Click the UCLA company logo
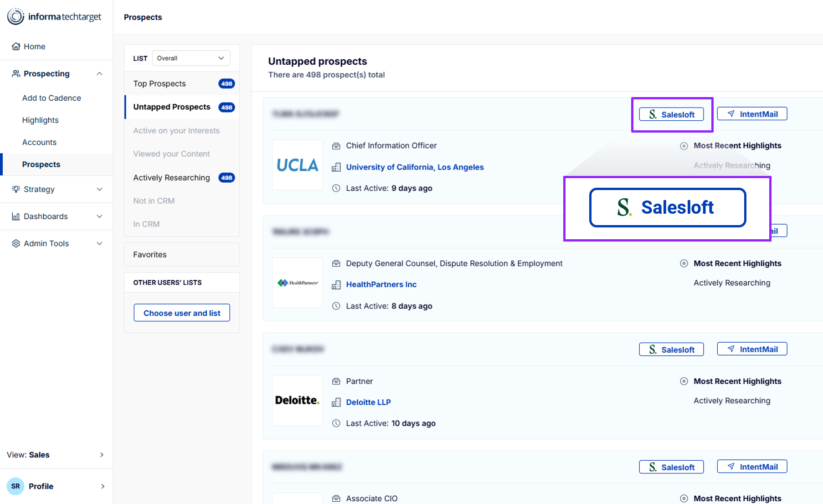The height and width of the screenshot is (504, 823). click(297, 165)
